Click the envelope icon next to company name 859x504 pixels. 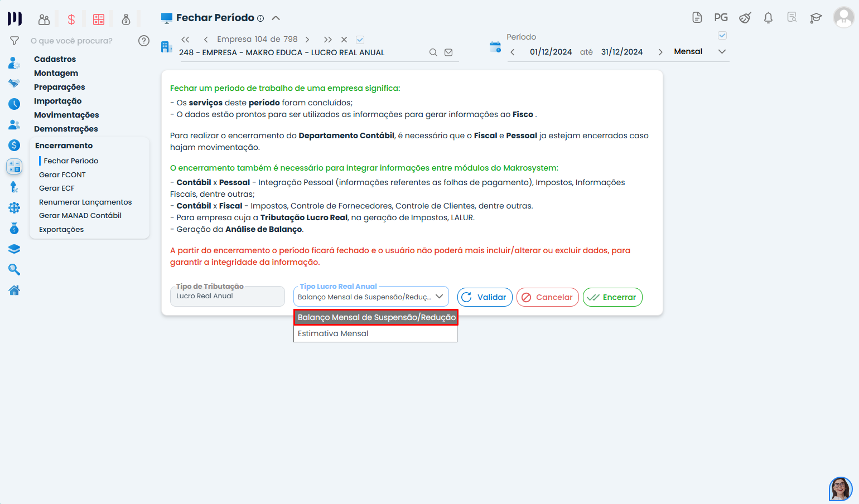pyautogui.click(x=448, y=52)
